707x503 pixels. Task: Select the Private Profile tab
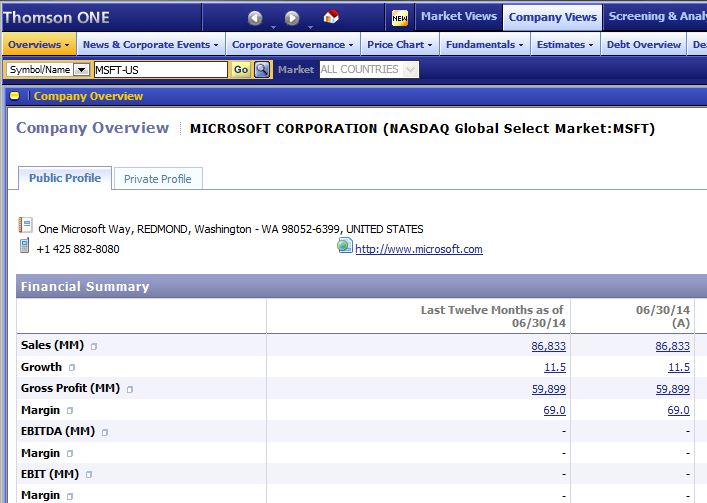[x=158, y=179]
